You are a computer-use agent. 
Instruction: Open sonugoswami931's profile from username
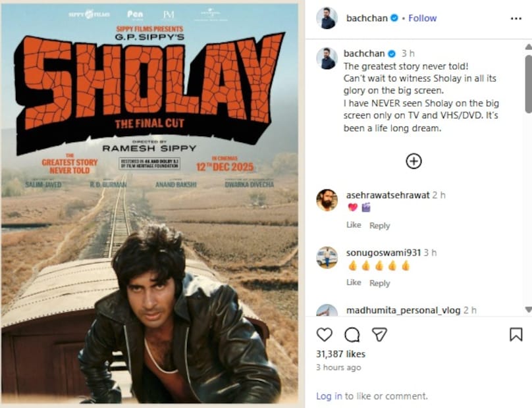[383, 253]
